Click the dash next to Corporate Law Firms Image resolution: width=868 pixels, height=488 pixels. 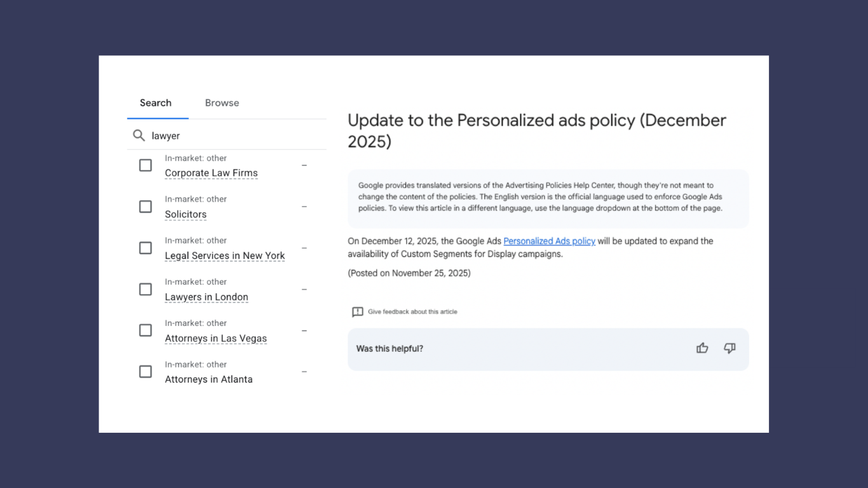(304, 165)
